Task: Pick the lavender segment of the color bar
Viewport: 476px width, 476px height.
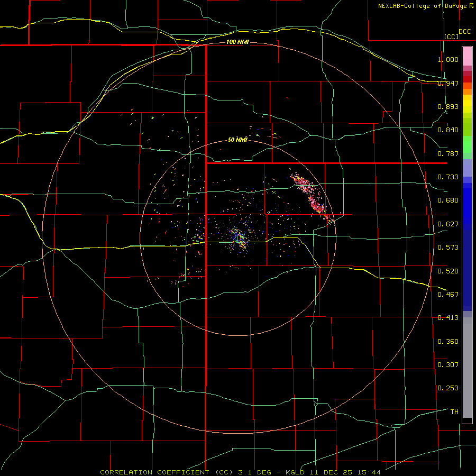Action: pos(467,168)
